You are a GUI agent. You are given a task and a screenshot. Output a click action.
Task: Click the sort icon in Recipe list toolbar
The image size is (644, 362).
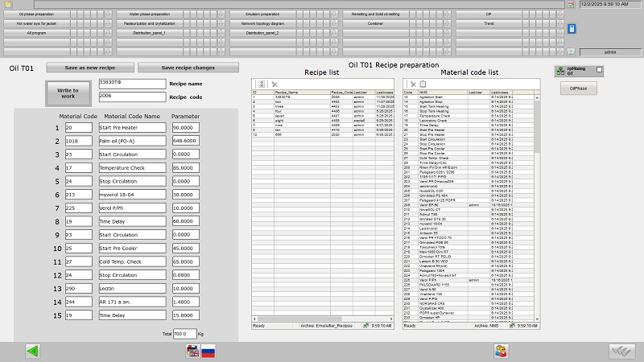[x=261, y=84]
